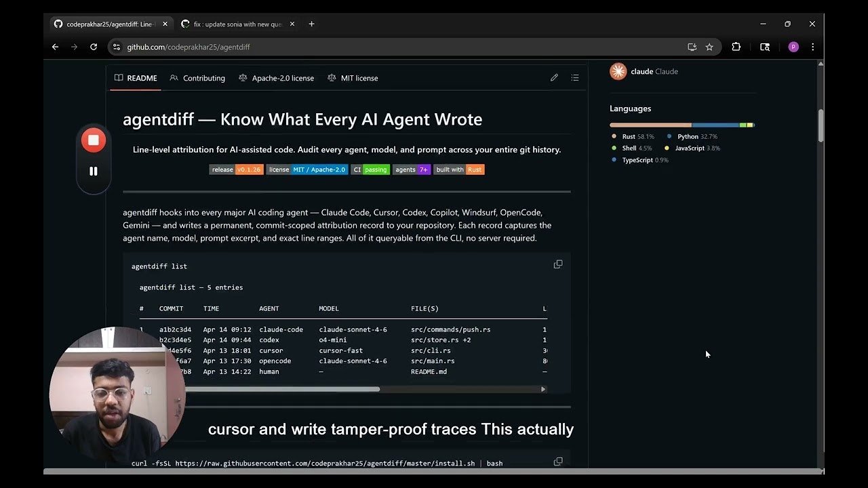
Task: Restore down the Chrome window
Action: click(x=787, y=24)
